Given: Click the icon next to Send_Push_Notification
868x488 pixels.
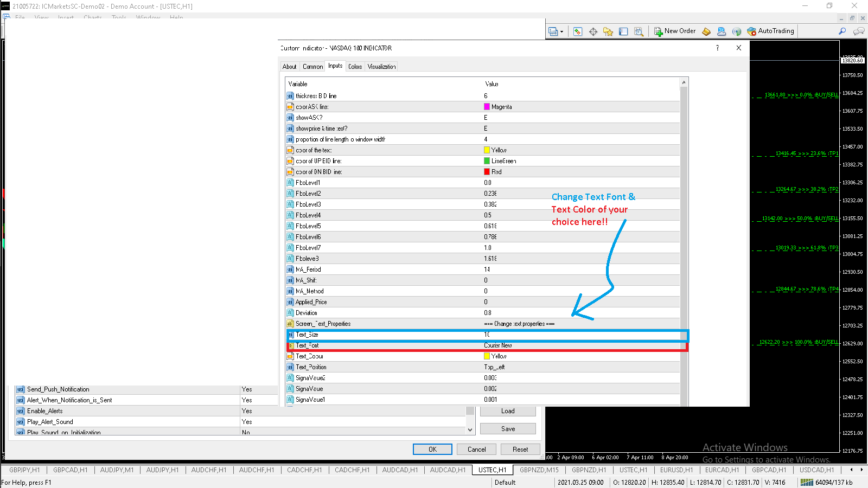Looking at the screenshot, I should coord(21,389).
